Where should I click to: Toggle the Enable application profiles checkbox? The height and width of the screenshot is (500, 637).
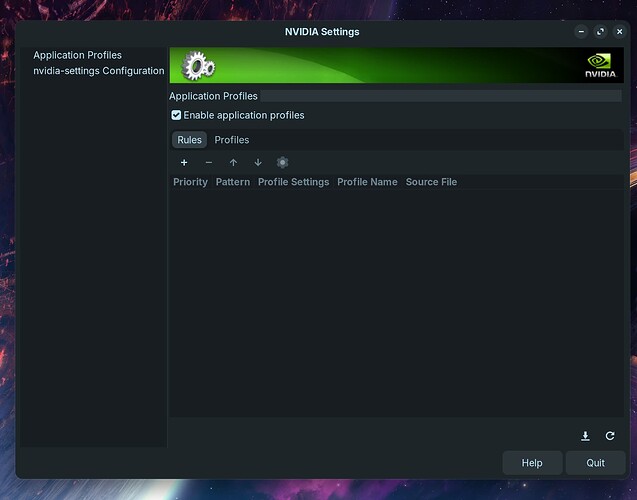[177, 115]
